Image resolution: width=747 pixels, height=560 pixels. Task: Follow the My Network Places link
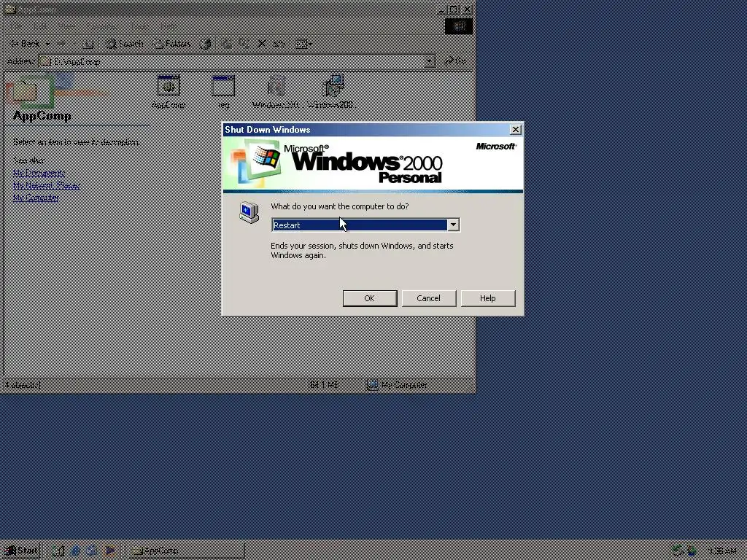[47, 185]
